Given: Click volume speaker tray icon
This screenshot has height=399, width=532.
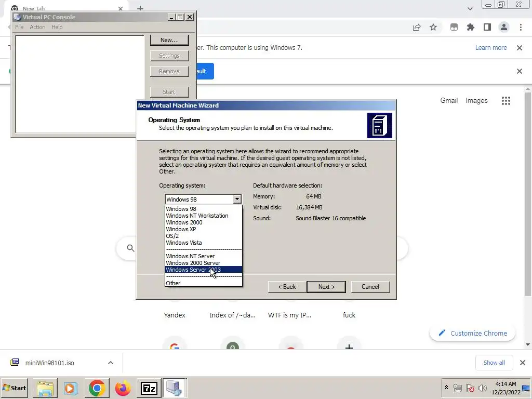Looking at the screenshot, I should click(x=482, y=388).
